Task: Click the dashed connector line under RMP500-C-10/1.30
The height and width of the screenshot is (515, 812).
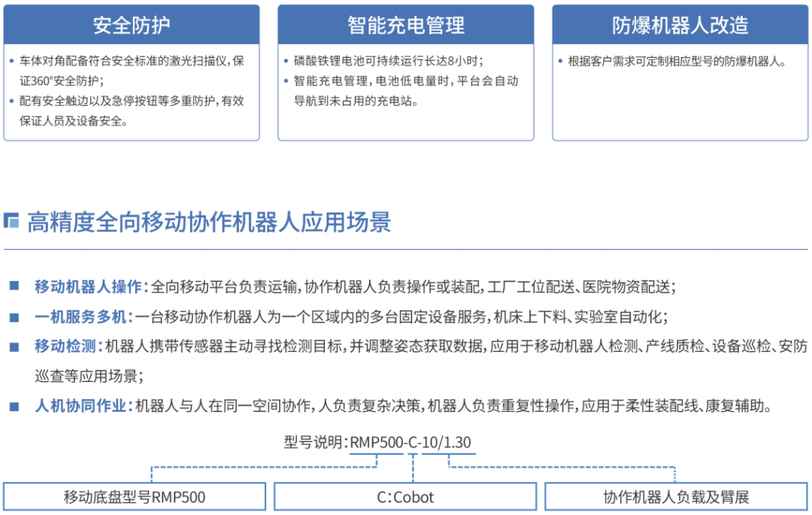Action: click(411, 466)
